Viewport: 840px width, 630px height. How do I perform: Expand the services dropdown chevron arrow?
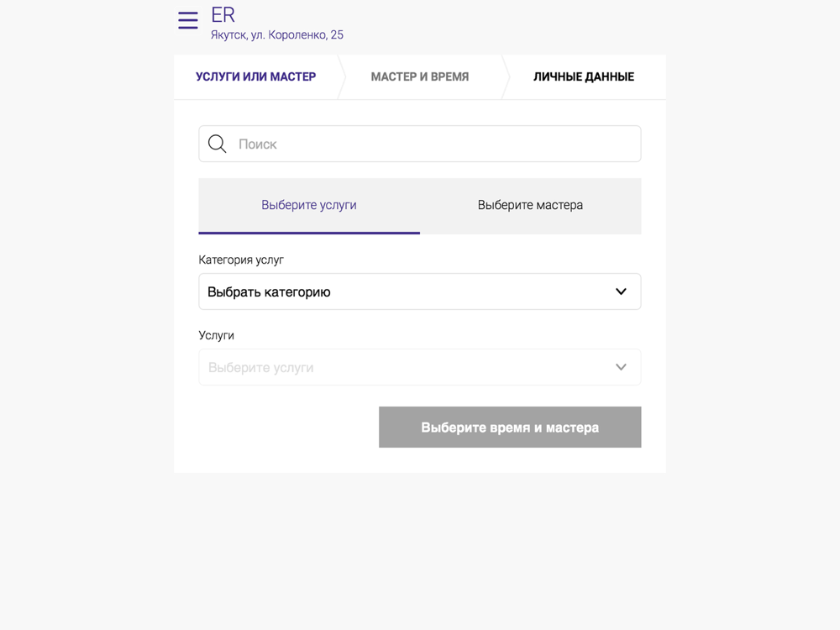point(621,367)
